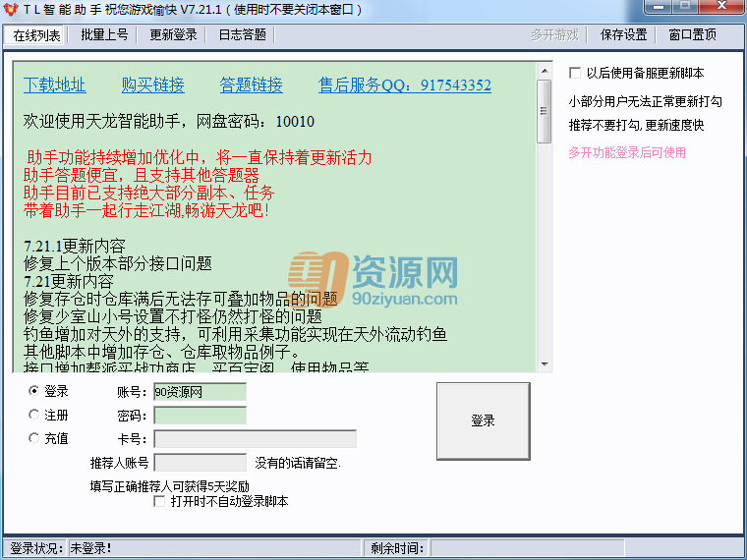The width and height of the screenshot is (747, 560).
Task: Close the TL智能助手 window
Action: [721, 7]
